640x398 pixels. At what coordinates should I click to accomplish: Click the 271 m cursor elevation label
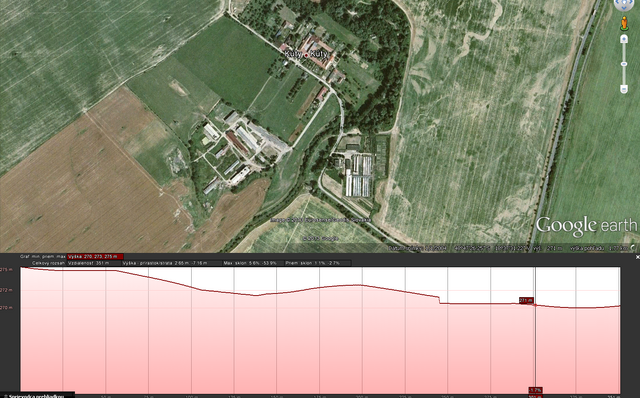tap(526, 300)
